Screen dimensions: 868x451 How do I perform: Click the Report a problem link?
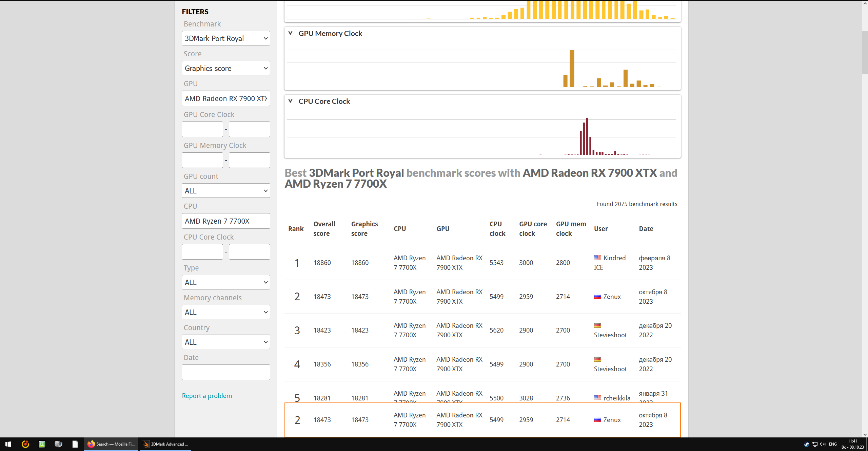click(207, 396)
